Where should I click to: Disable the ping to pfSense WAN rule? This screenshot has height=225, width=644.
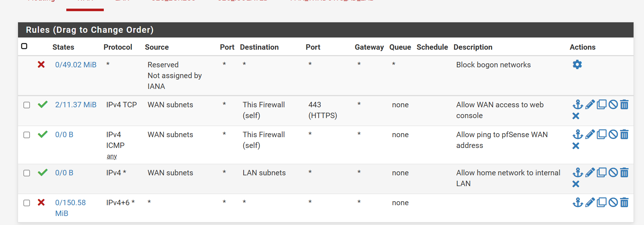pos(613,134)
